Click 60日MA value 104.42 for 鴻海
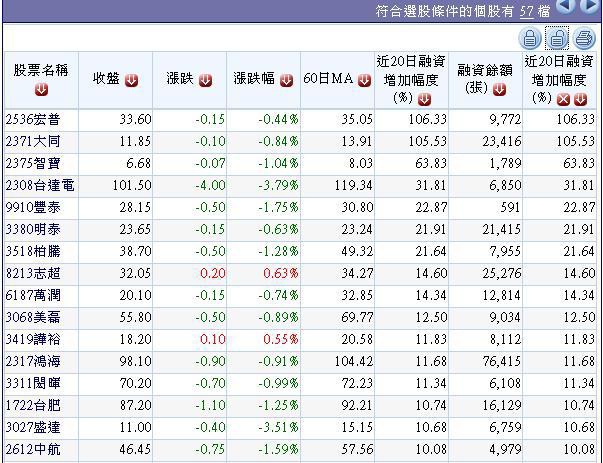 (x=353, y=361)
